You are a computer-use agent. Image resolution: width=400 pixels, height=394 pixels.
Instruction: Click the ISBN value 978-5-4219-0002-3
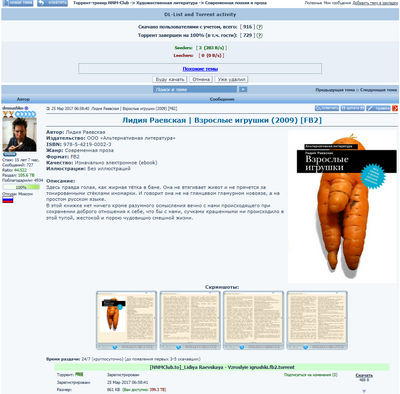[x=87, y=144]
